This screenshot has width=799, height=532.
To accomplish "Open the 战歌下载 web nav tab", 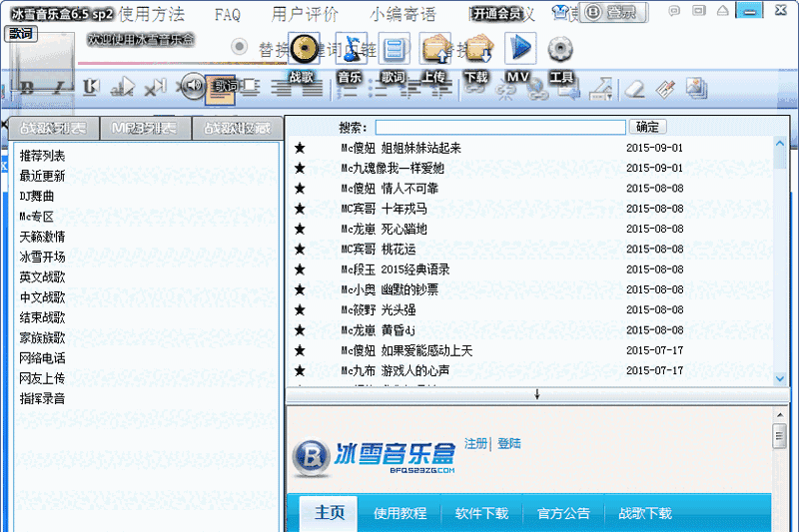I will click(645, 513).
